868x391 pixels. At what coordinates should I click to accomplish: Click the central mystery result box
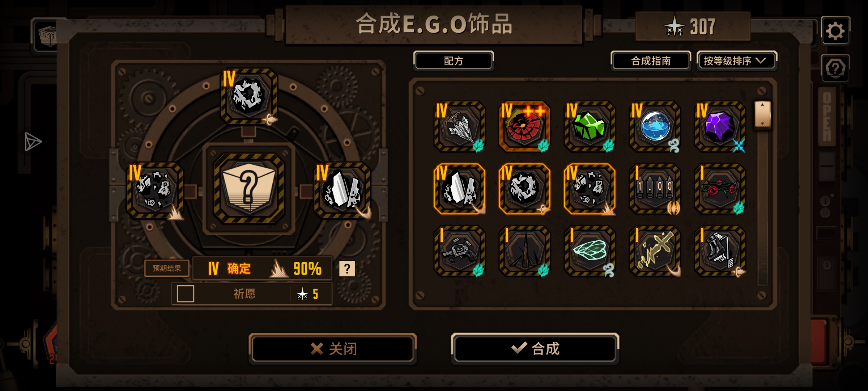point(249,188)
